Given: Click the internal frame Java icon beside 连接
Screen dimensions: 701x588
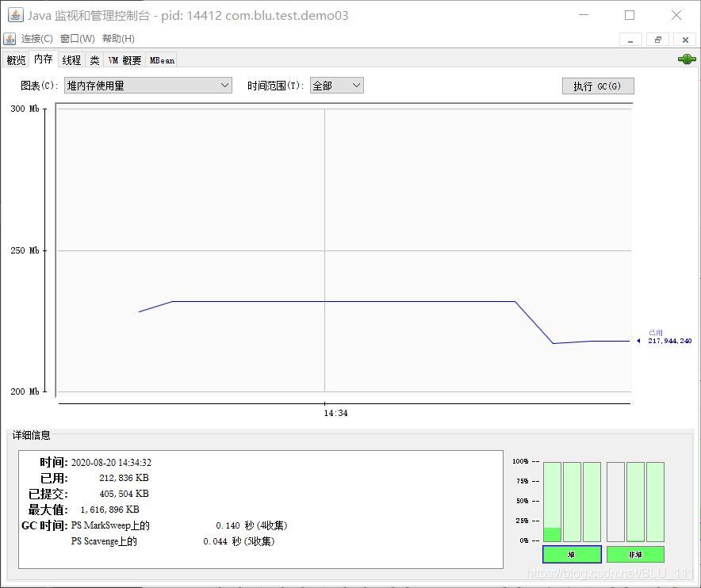Looking at the screenshot, I should pos(10,39).
